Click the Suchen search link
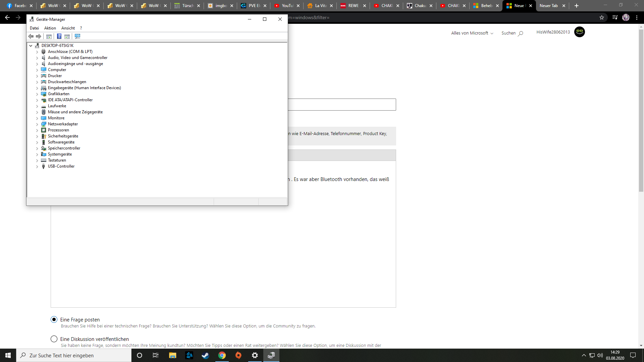 (x=512, y=33)
